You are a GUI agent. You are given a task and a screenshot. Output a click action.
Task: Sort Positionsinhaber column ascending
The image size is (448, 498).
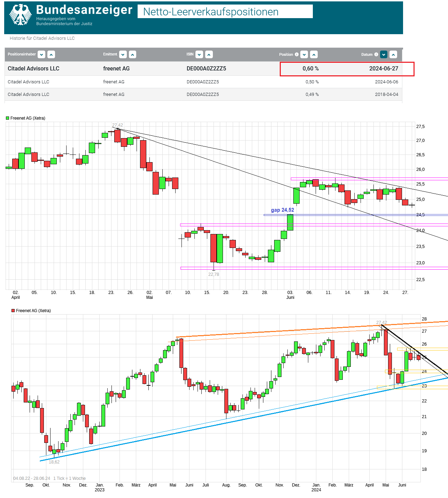point(51,54)
